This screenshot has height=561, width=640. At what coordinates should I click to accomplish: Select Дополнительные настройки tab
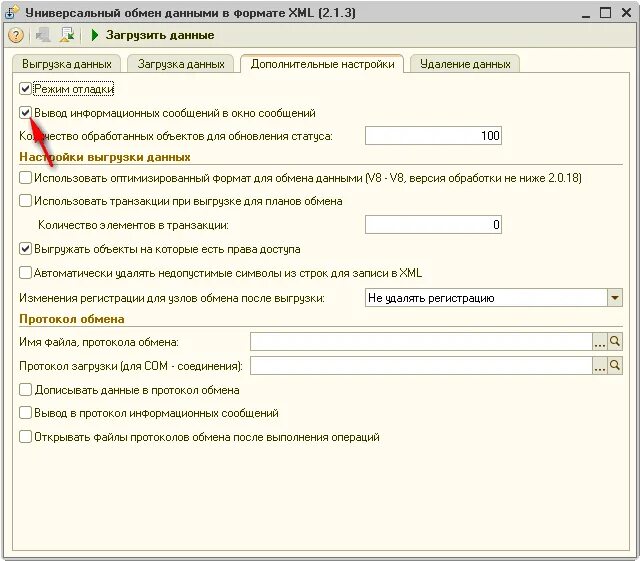[x=322, y=64]
